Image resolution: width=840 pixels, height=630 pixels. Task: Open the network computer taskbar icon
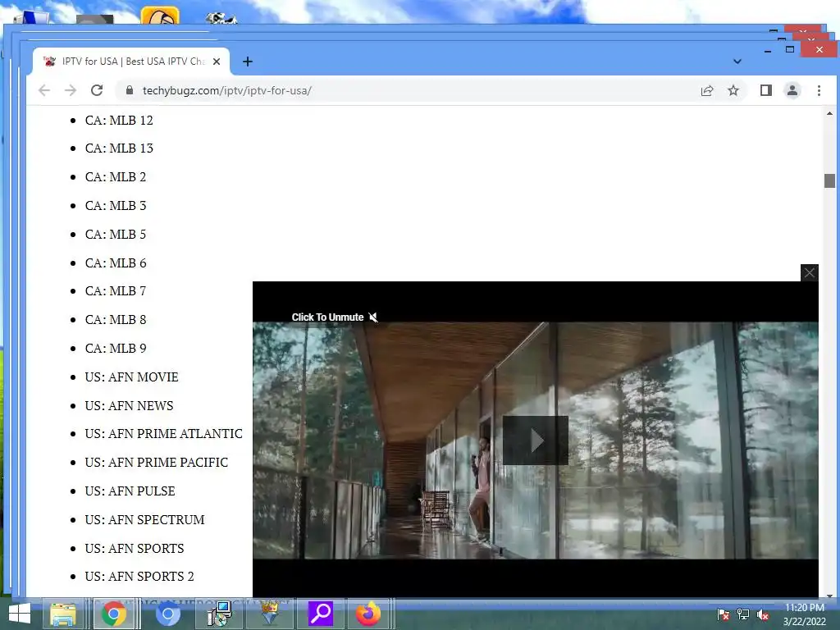pyautogui.click(x=220, y=614)
